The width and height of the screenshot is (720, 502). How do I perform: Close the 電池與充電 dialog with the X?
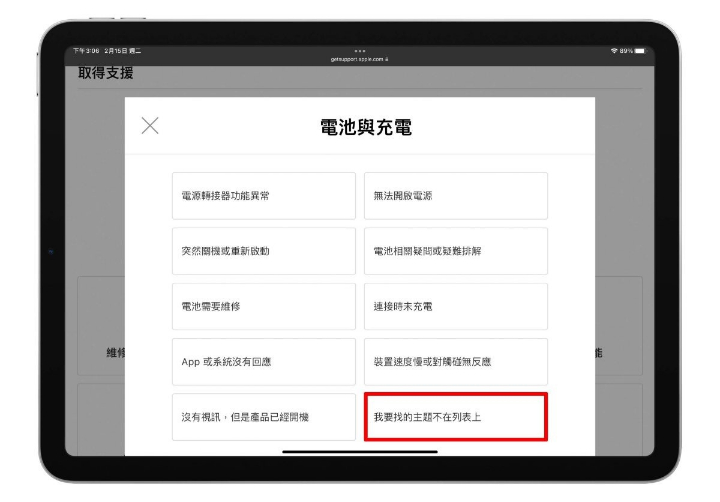tap(150, 126)
